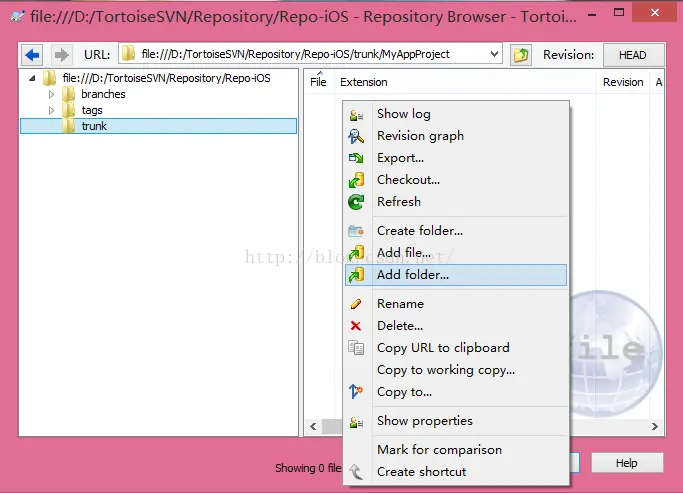Image resolution: width=683 pixels, height=493 pixels.
Task: Click the repository root folder icon in tree
Action: tap(50, 78)
